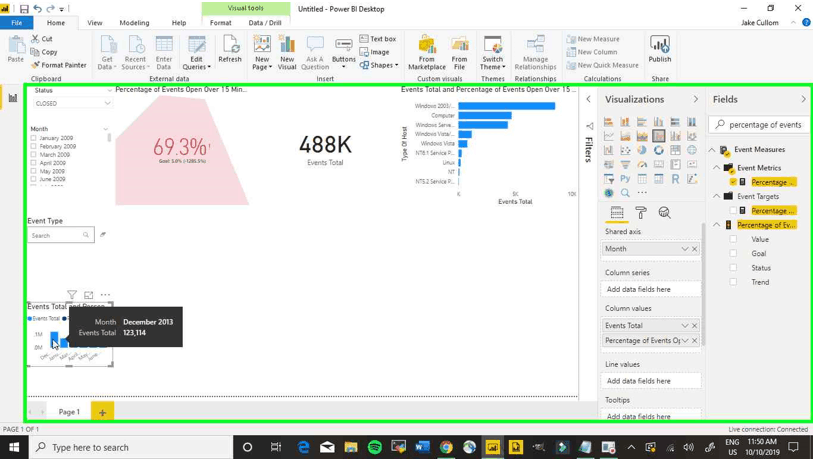Click the Save icon in title bar
The height and width of the screenshot is (461, 813).
24,9
